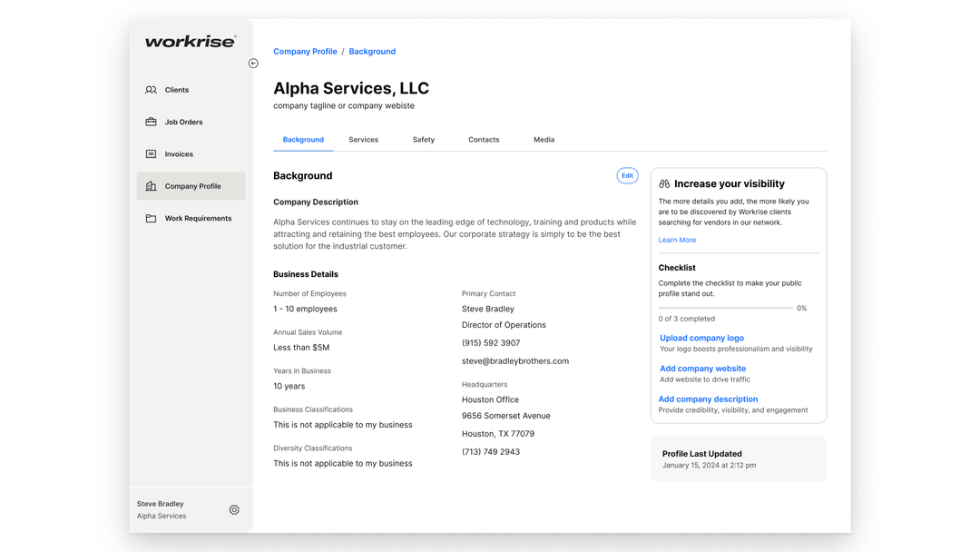Viewport: 980px width, 552px height.
Task: Collapse the sidebar with arrow button
Action: [253, 64]
